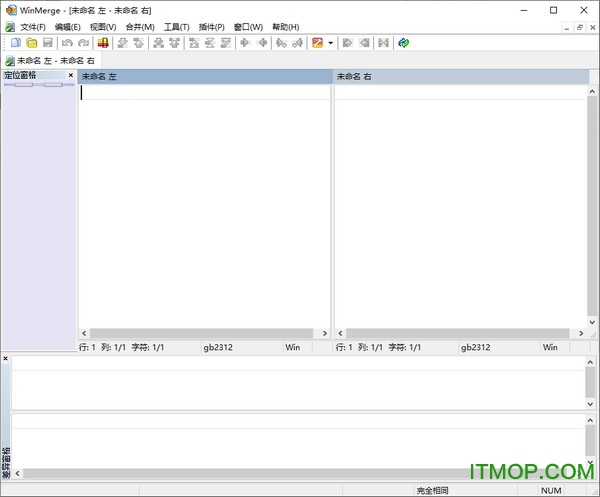Jump to current difference icon
Viewport: 600px width, 497px height.
[x=210, y=43]
